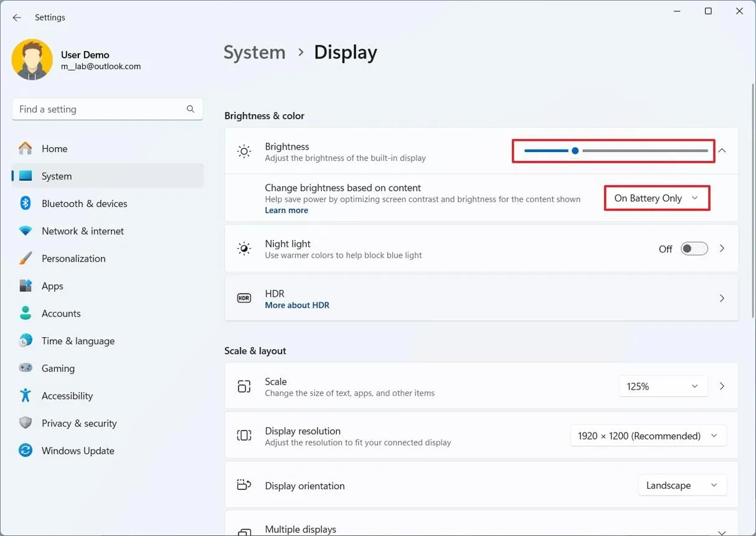Turn on the Night light toggle
756x536 pixels.
[x=694, y=249]
